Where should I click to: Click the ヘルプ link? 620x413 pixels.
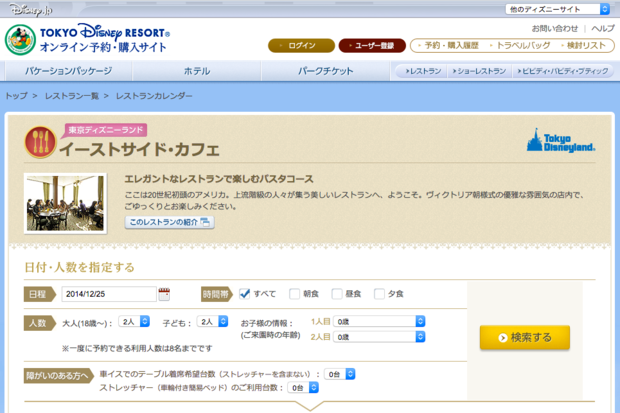click(603, 28)
